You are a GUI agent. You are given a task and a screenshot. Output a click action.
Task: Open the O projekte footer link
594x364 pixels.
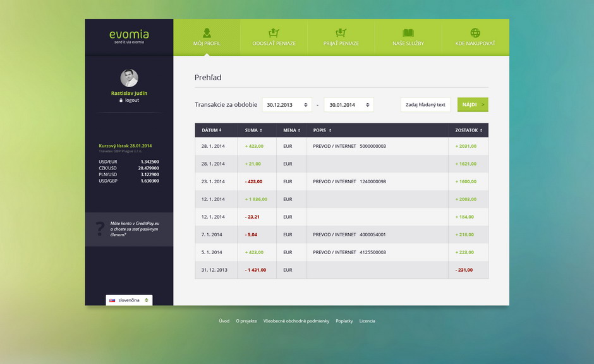click(x=246, y=321)
